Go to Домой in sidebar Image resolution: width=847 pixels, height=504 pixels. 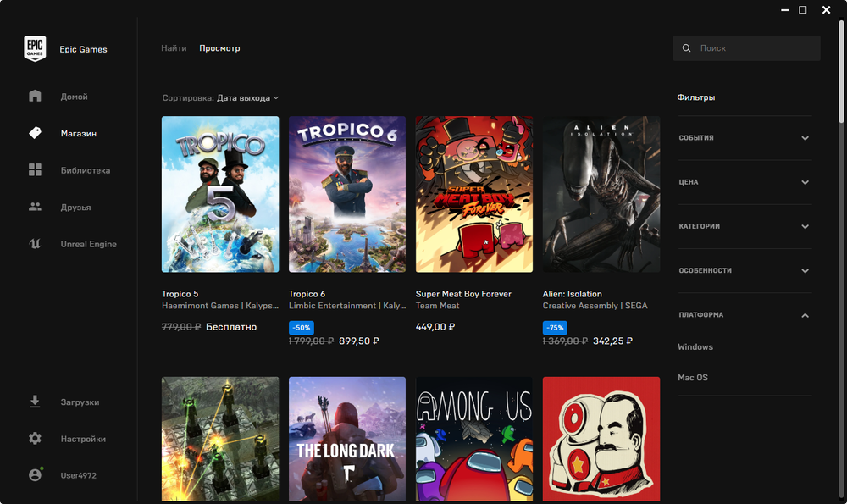pyautogui.click(x=74, y=97)
